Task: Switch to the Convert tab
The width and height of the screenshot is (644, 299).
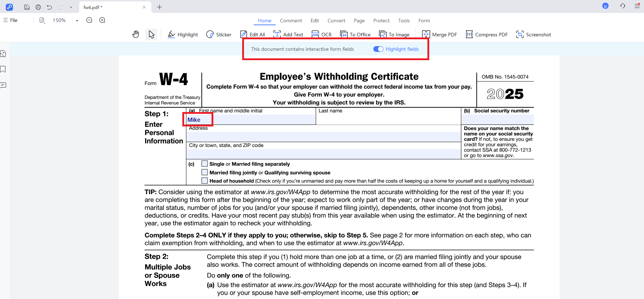Action: click(x=336, y=21)
